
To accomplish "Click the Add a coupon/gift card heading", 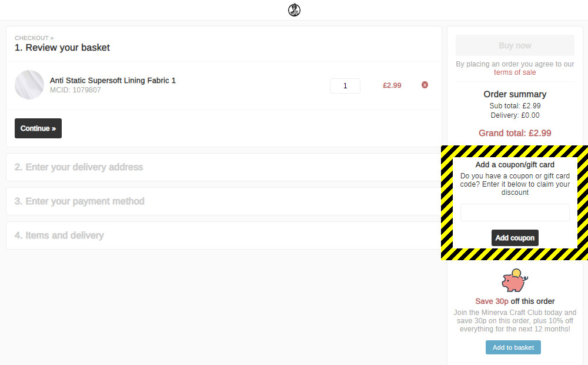I will coord(515,164).
